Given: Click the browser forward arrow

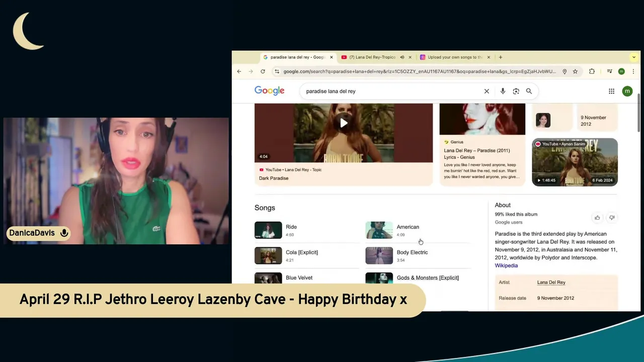Looking at the screenshot, I should pos(251,71).
